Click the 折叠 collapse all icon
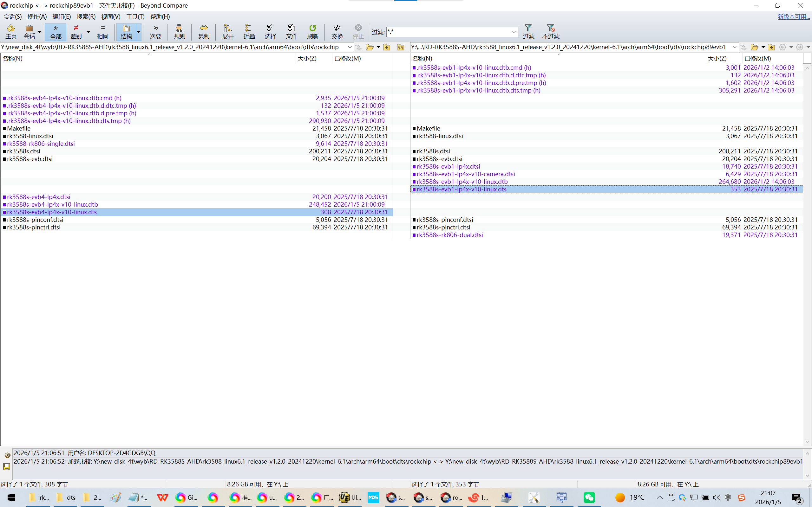812x507 pixels. click(x=249, y=31)
